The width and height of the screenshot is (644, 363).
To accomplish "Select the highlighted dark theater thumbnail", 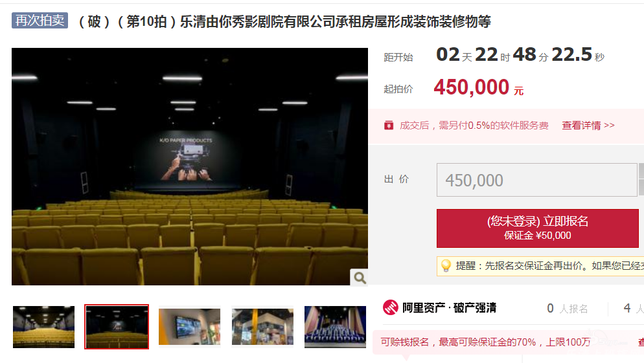I will [117, 327].
